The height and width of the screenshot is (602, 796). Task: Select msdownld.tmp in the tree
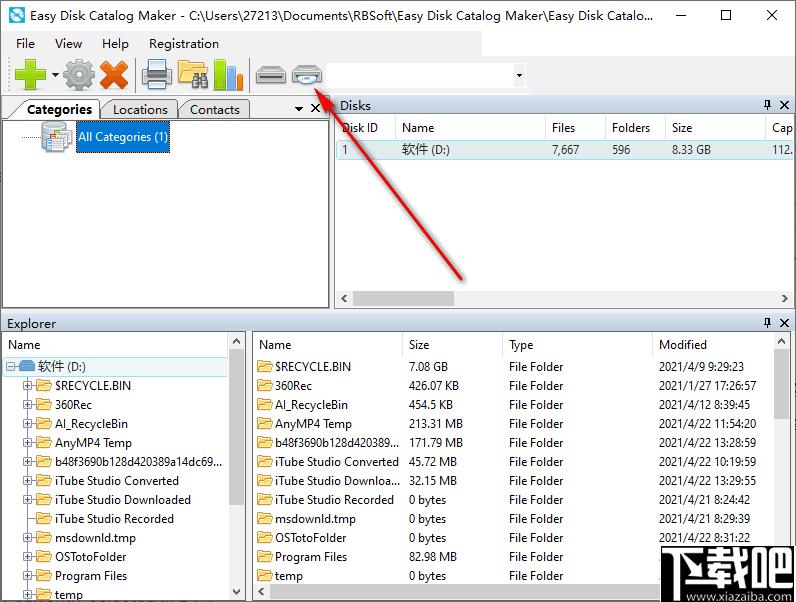95,538
